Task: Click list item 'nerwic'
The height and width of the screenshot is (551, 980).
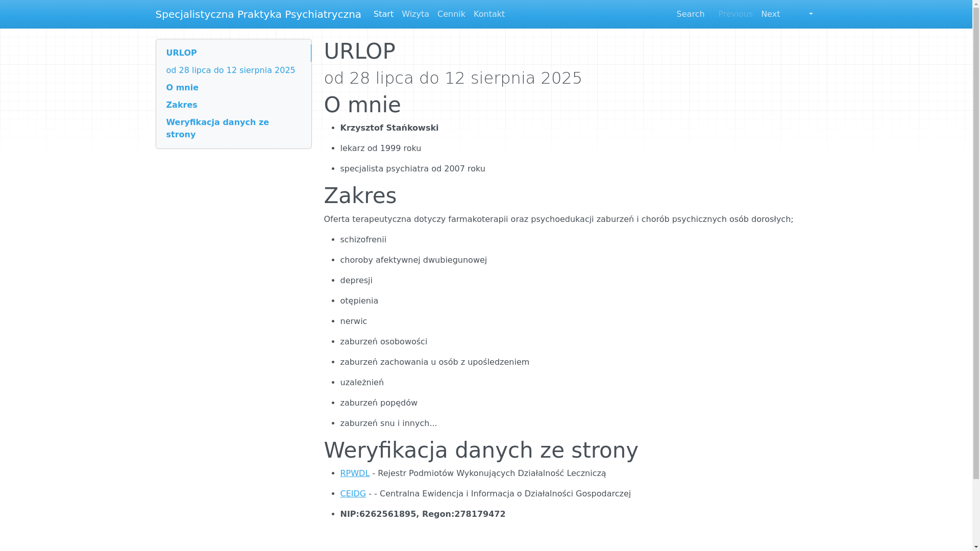Action: point(353,321)
